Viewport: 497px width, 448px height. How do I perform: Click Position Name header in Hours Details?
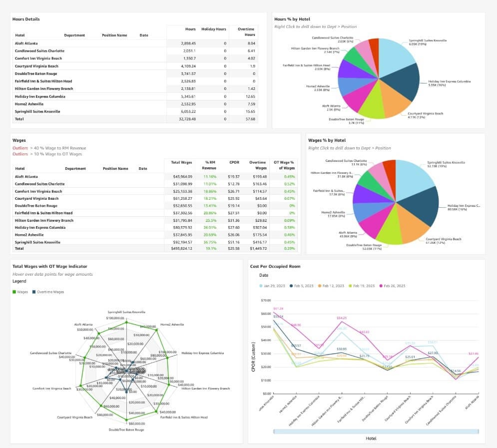click(114, 35)
